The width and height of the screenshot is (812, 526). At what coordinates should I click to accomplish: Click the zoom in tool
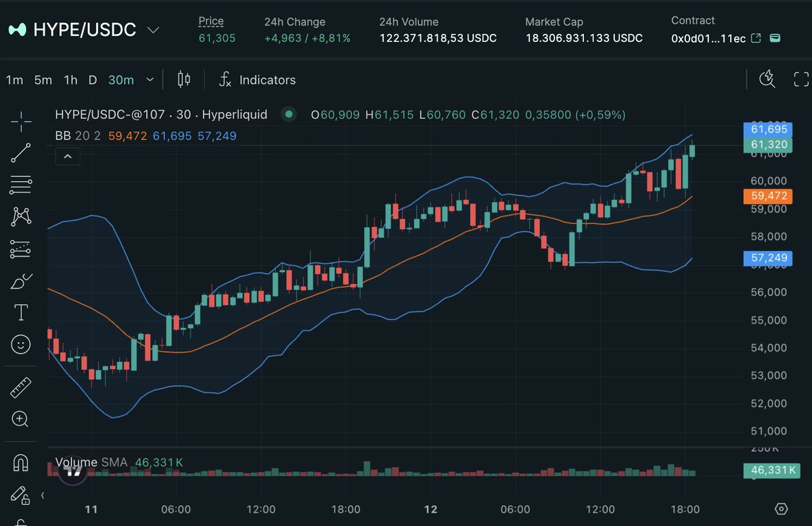tap(21, 419)
